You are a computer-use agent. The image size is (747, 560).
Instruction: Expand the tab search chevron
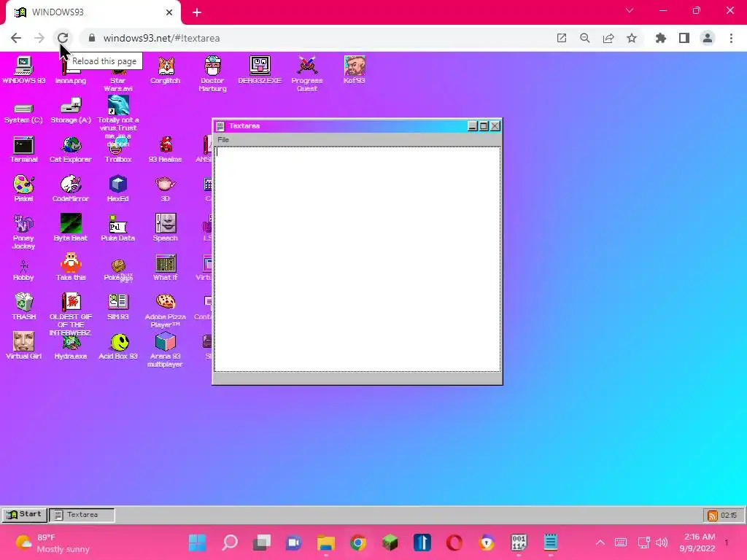[630, 10]
